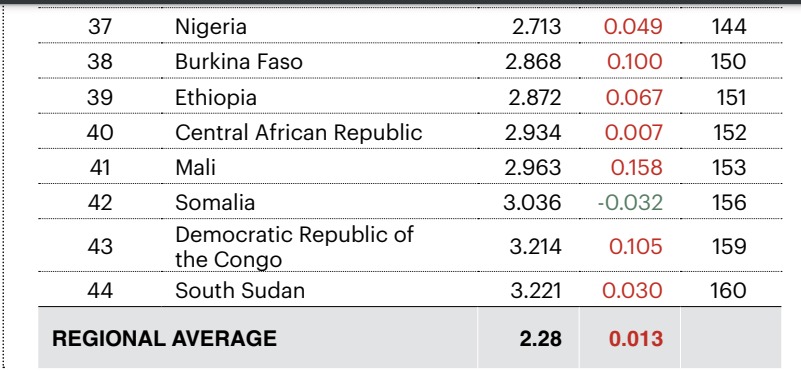The width and height of the screenshot is (801, 371).
Task: Click Congo's overall rank 159
Action: pos(729,247)
